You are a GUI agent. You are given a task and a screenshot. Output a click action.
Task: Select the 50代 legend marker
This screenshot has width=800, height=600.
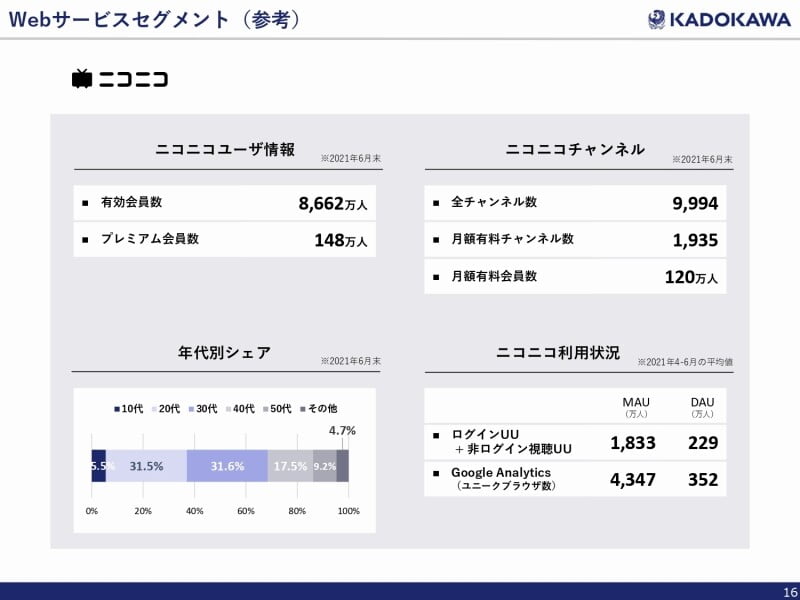tap(265, 409)
